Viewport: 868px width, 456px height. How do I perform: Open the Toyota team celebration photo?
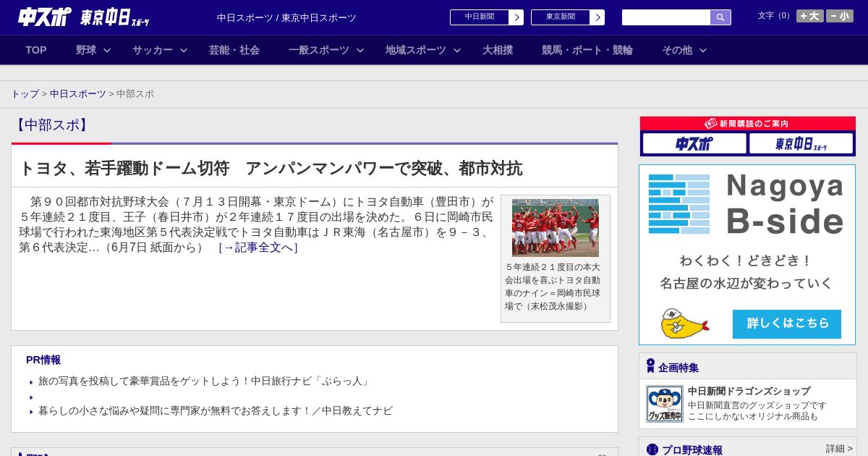coord(556,228)
